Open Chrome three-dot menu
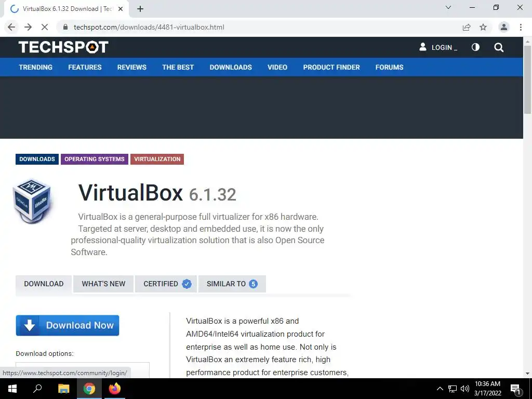 pos(521,27)
